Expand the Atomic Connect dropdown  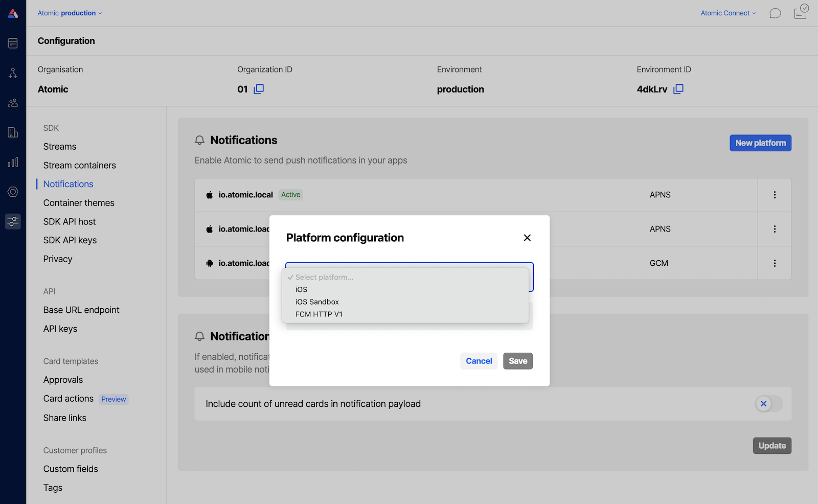coord(728,13)
